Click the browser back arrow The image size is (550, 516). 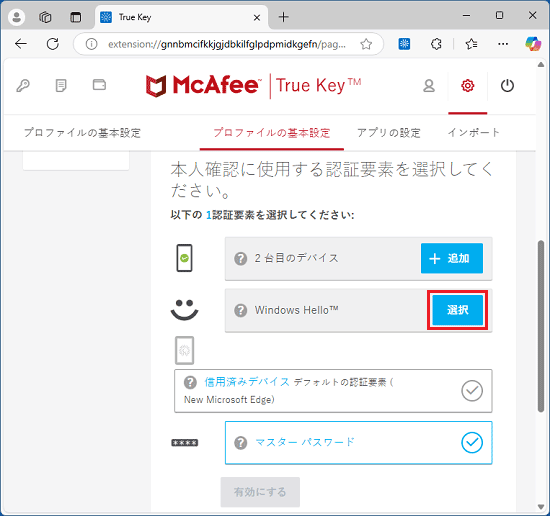pyautogui.click(x=21, y=44)
